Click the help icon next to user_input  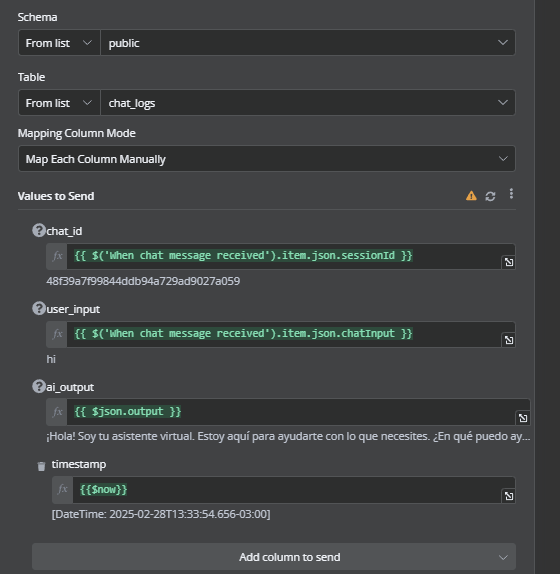(x=39, y=309)
